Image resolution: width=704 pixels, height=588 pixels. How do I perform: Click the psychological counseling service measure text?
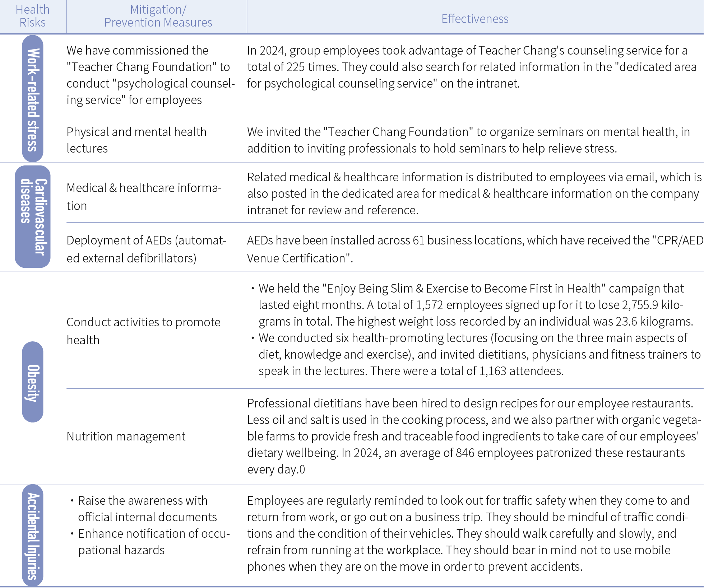pyautogui.click(x=150, y=75)
